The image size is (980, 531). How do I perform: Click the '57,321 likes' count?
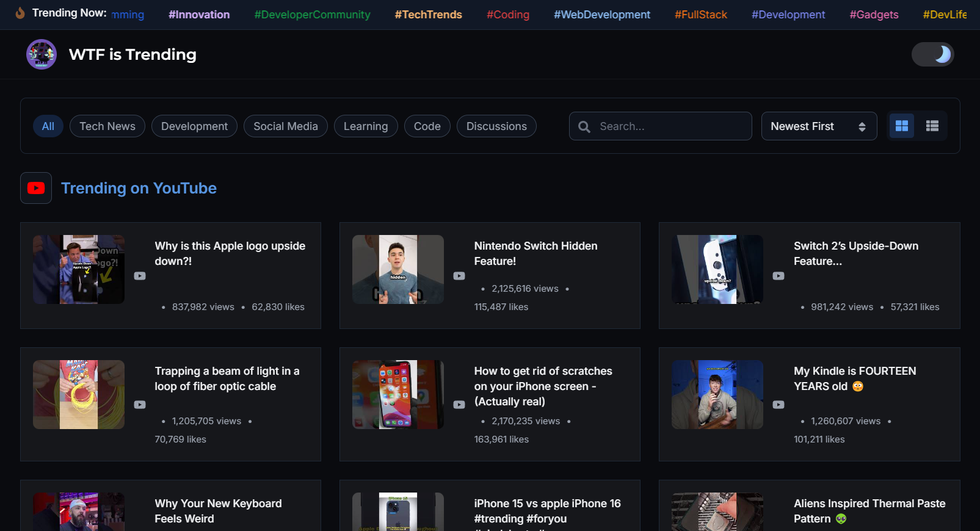coord(915,307)
